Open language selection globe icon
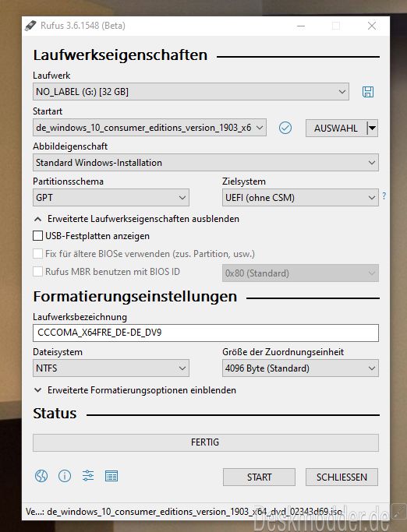407x532 pixels. [41, 476]
